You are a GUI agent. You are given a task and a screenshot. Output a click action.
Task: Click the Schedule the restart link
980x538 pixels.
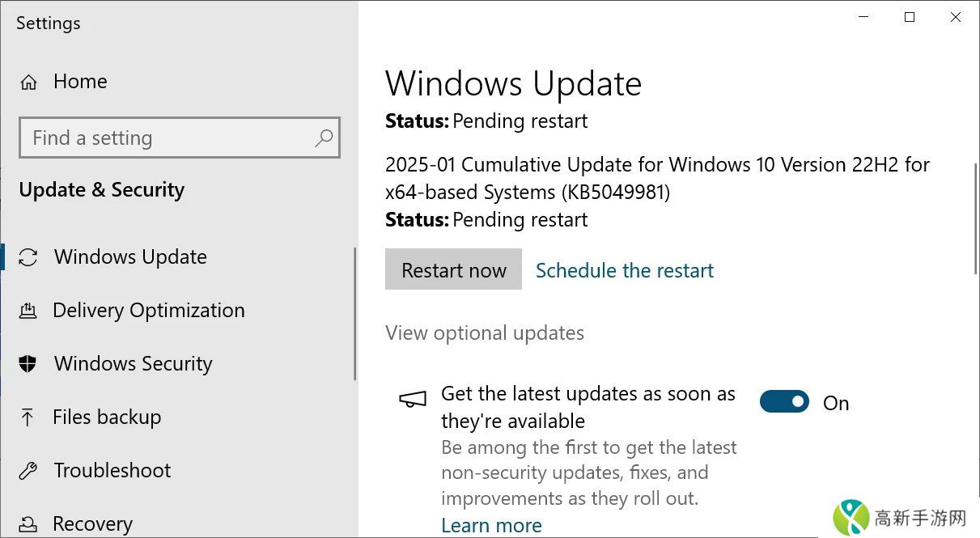[x=624, y=270]
